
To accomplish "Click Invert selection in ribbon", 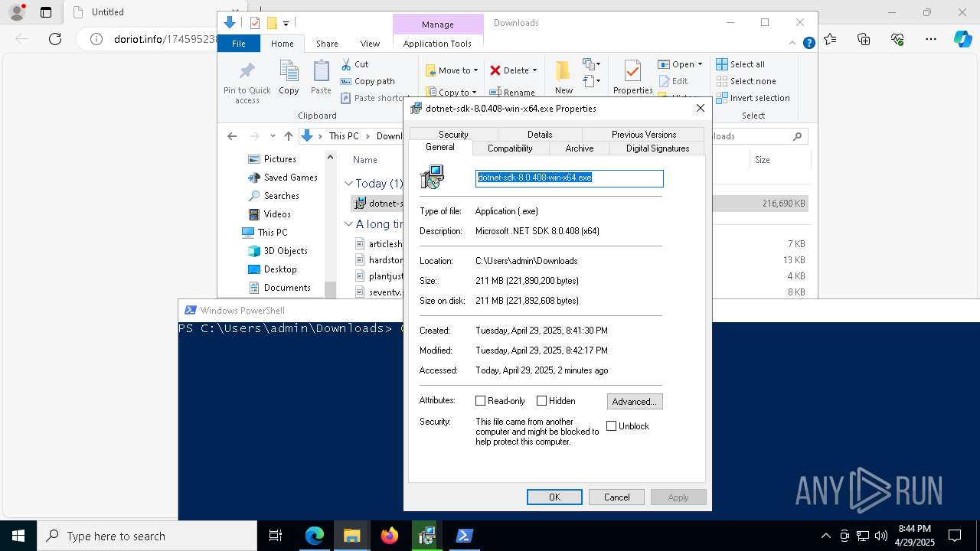I will 753,98.
